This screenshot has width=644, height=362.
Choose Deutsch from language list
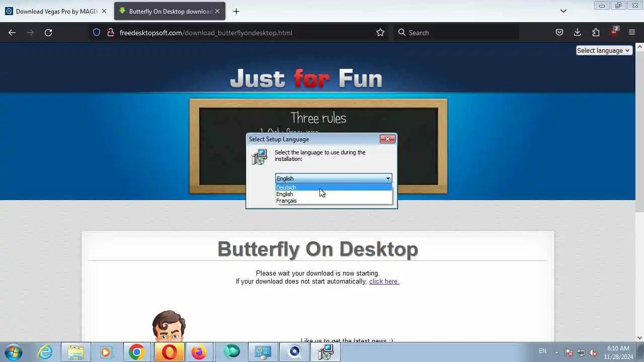coord(334,188)
